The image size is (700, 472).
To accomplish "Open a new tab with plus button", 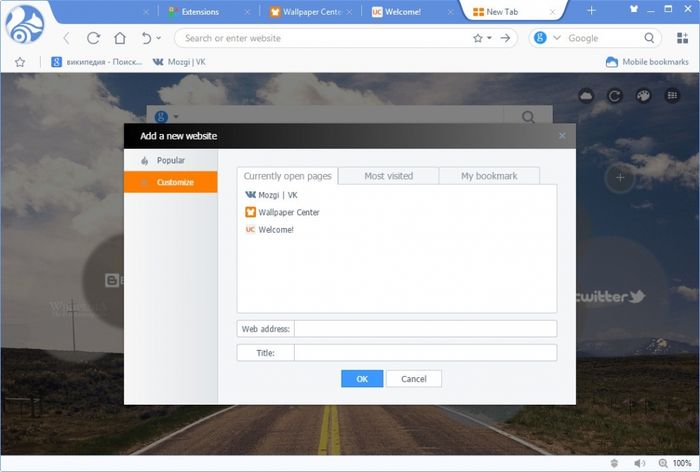I will [x=591, y=10].
